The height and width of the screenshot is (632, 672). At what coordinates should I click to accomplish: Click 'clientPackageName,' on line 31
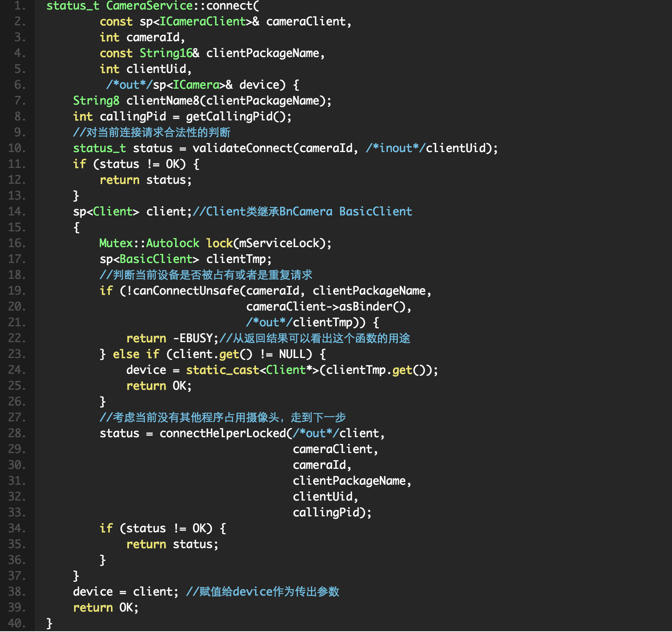(x=352, y=481)
